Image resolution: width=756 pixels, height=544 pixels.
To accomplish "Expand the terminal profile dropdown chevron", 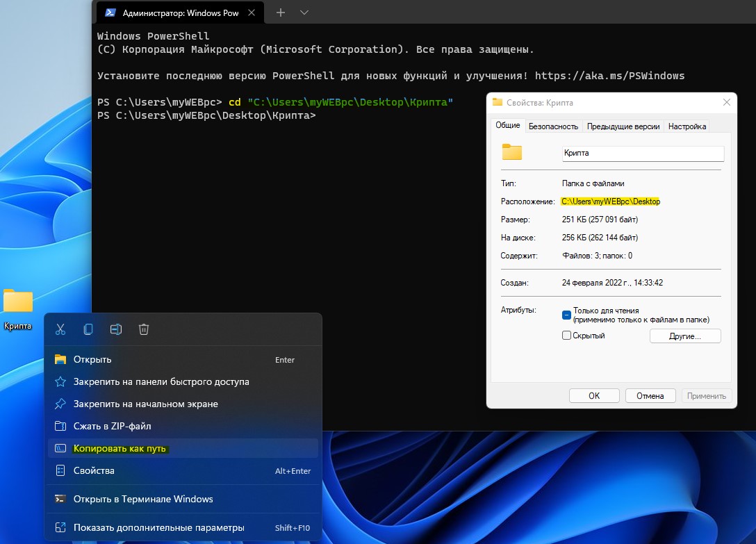I will tap(304, 13).
